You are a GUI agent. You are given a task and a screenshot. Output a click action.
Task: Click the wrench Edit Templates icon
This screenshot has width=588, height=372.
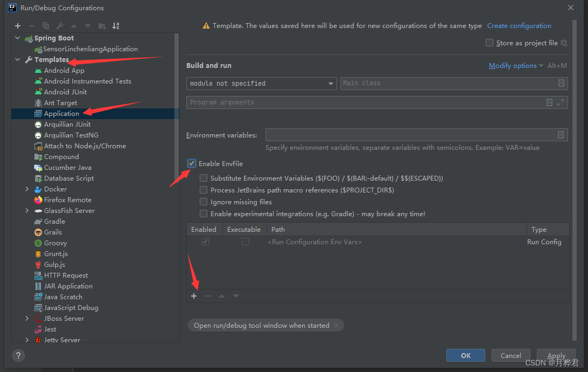coord(60,26)
